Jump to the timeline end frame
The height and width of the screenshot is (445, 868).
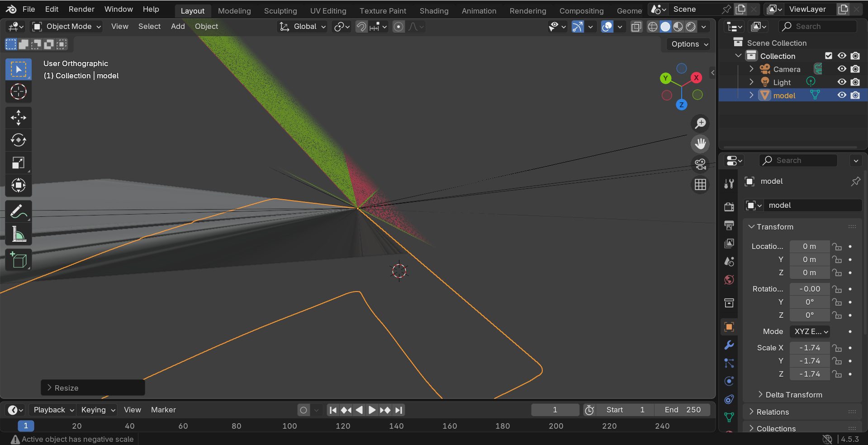[398, 410]
